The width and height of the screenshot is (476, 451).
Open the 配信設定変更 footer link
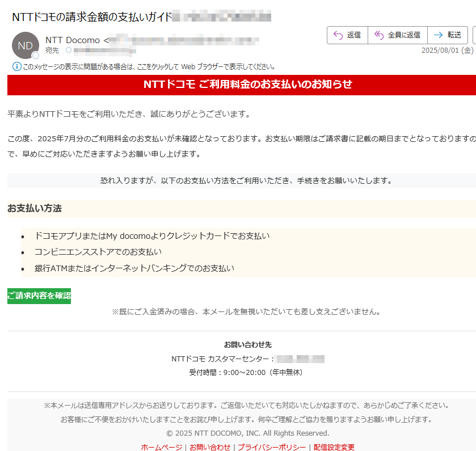click(334, 447)
